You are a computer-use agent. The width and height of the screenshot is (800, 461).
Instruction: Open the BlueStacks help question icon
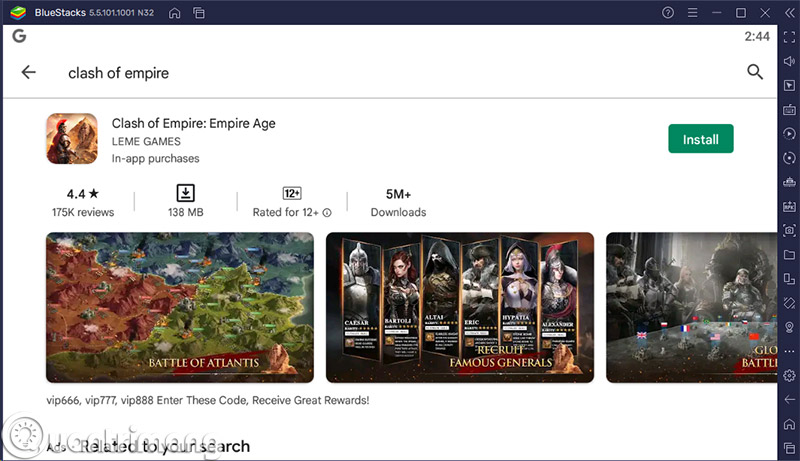pos(668,13)
